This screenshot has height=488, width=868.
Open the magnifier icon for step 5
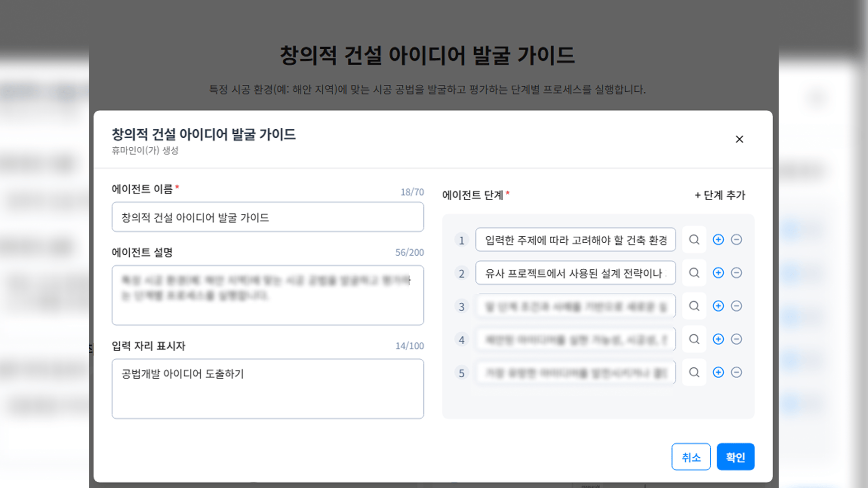(x=694, y=372)
